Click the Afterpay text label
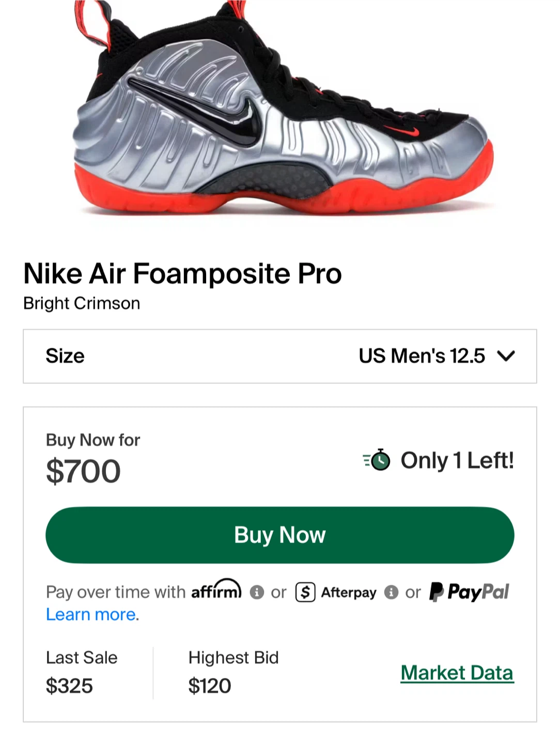This screenshot has width=560, height=744. click(349, 592)
